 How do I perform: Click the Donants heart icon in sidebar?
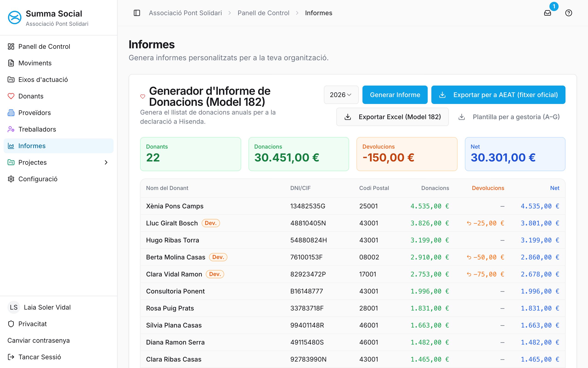click(11, 96)
